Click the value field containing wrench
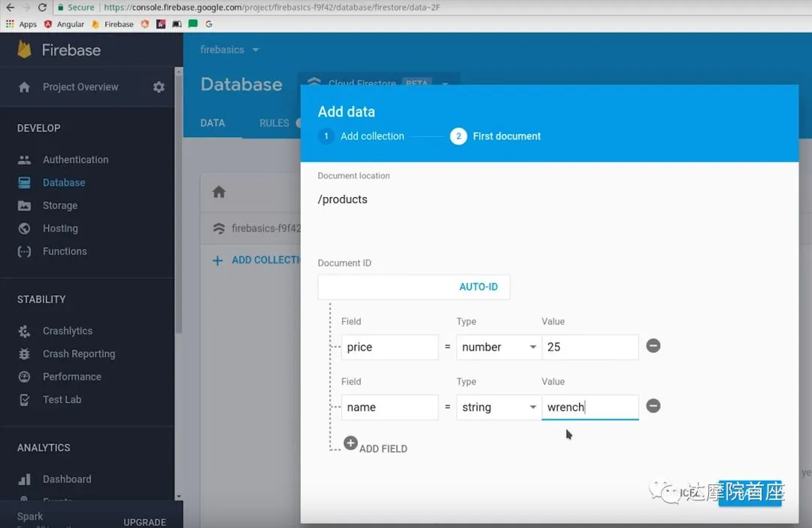Screen dimensions: 812x528 tap(590, 407)
